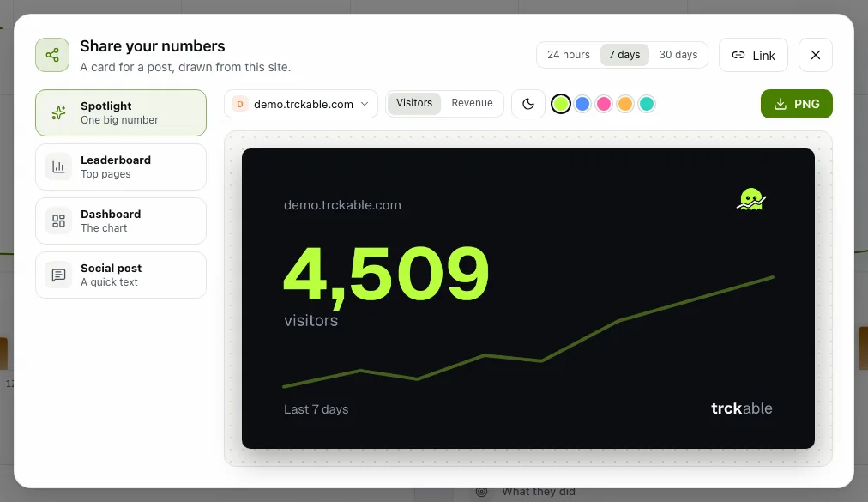The width and height of the screenshot is (868, 502).
Task: Toggle dark mode with the moon icon
Action: [x=528, y=104]
